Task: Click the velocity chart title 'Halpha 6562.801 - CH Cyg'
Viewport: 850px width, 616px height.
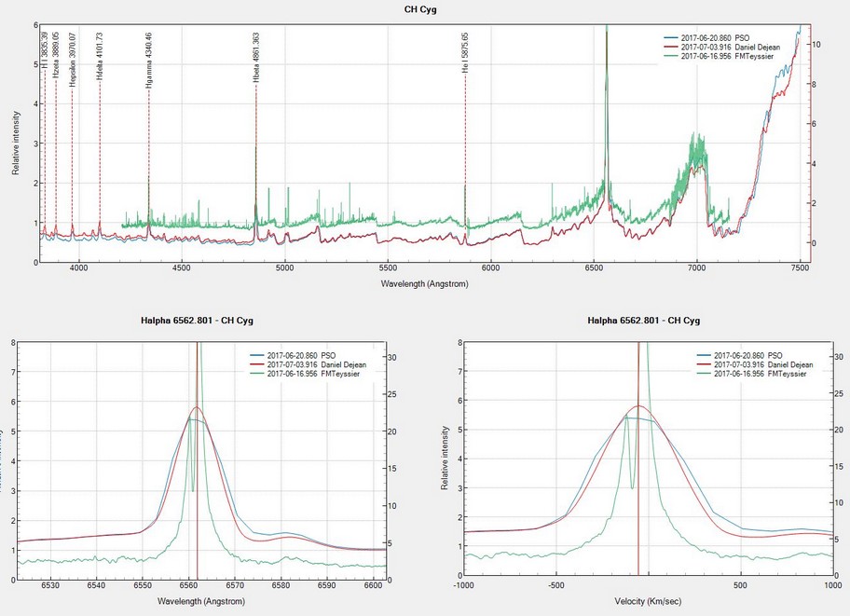Action: point(643,320)
